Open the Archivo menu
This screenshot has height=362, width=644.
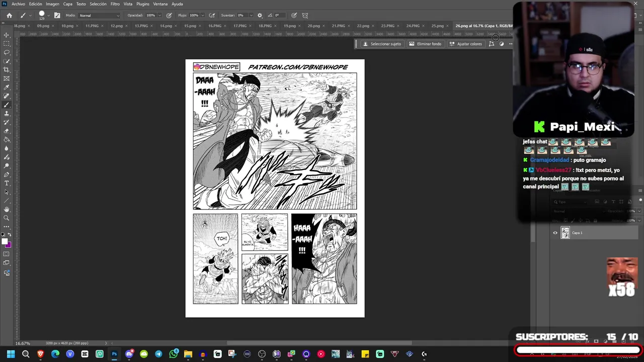pos(18,4)
